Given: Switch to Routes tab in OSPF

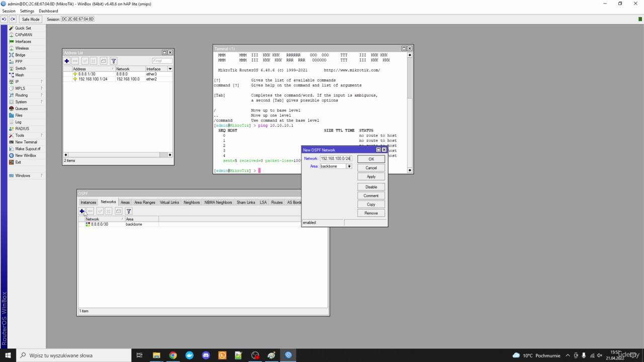Looking at the screenshot, I should [277, 202].
